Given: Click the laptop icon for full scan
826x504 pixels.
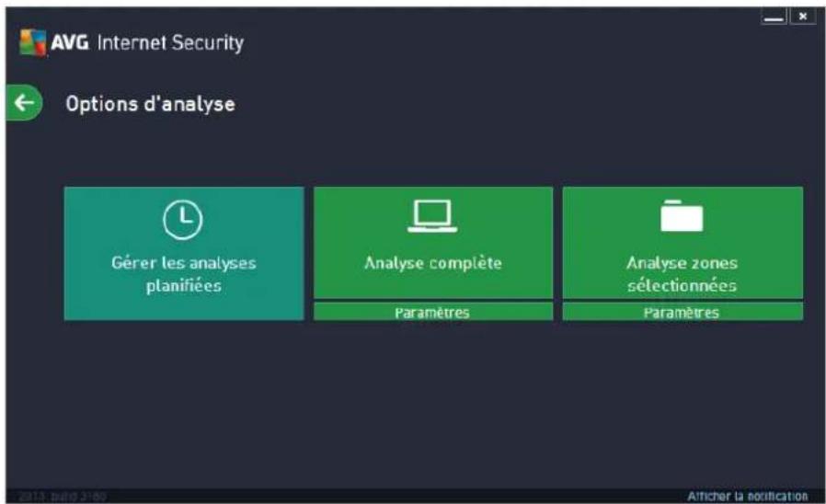Looking at the screenshot, I should click(432, 216).
